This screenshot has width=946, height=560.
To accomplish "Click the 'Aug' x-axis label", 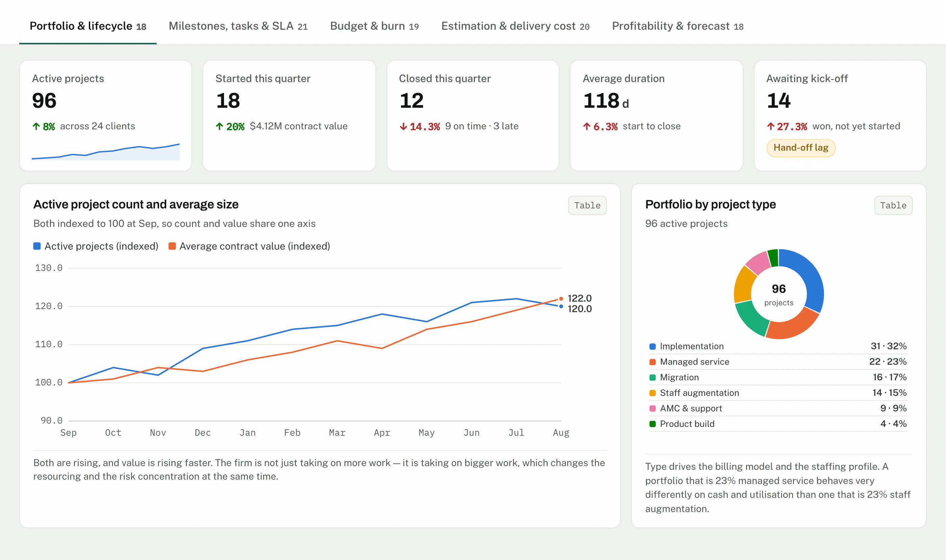I will (561, 432).
